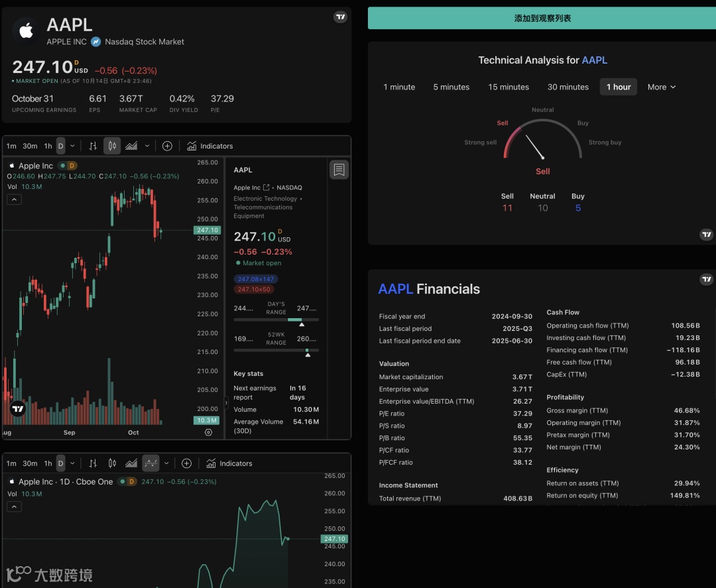This screenshot has width=716, height=588.
Task: Select the D interval in lower chart
Action: pyautogui.click(x=61, y=463)
